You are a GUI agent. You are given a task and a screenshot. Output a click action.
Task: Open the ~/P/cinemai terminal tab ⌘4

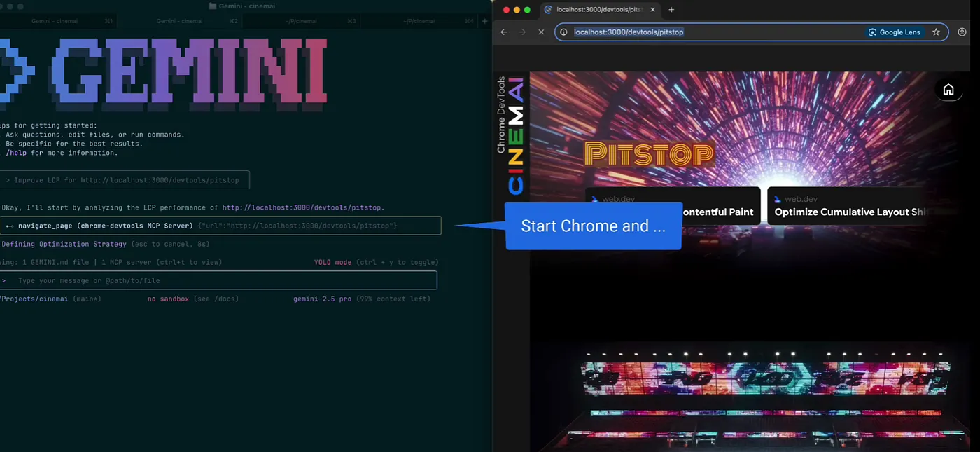[420, 21]
